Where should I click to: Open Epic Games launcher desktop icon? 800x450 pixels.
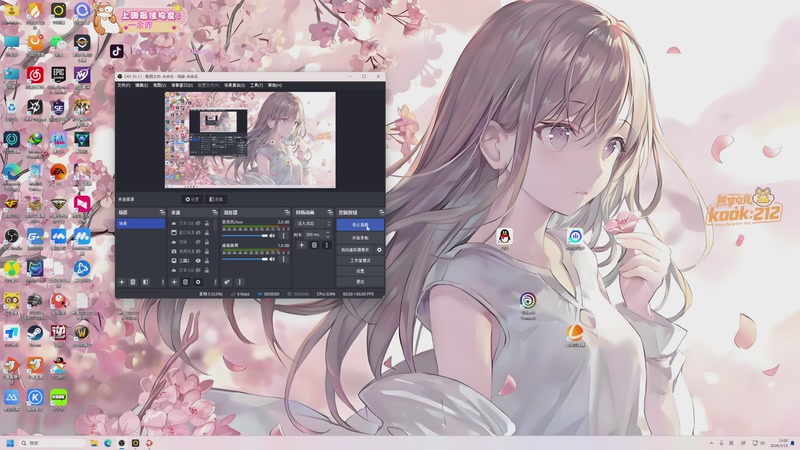58,75
